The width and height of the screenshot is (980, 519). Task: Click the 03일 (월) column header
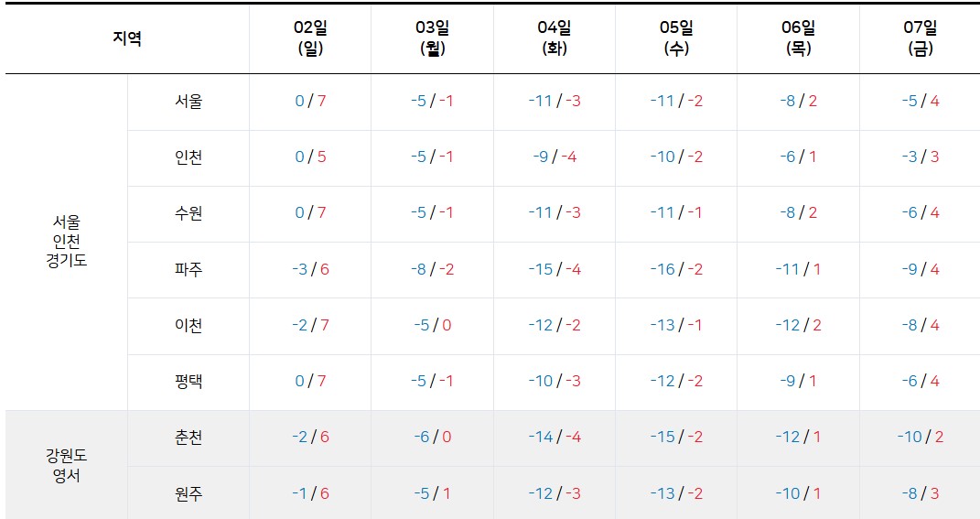(433, 38)
